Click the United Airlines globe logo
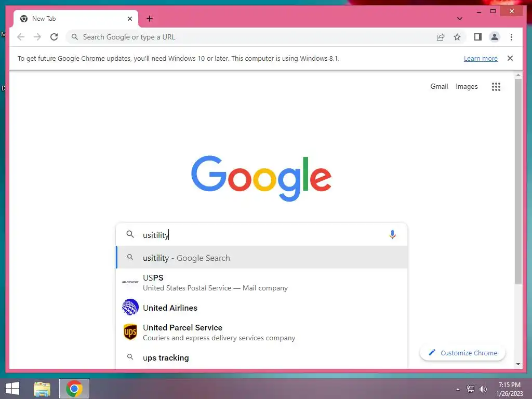The image size is (532, 399). (x=130, y=307)
